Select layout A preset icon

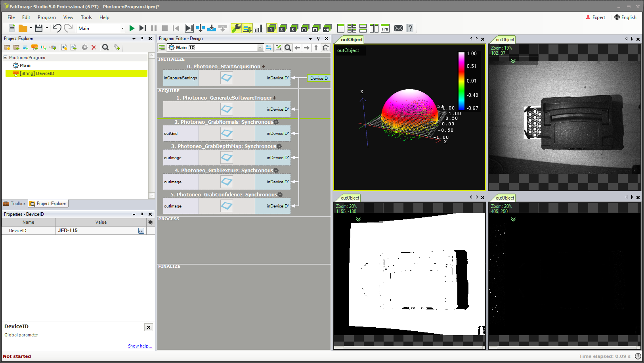coord(305,28)
